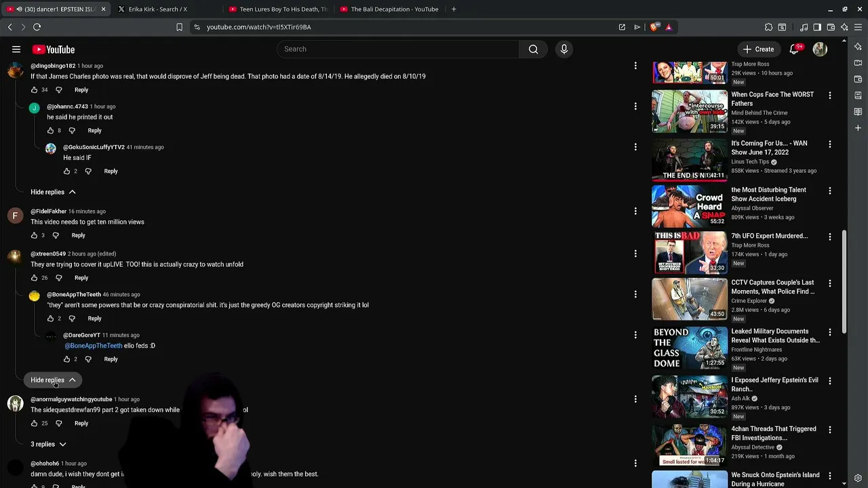
Task: Click the YouTube search input field
Action: (397, 49)
